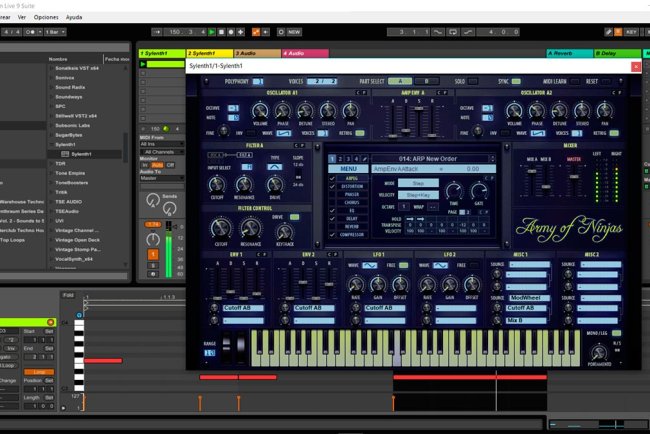Open the Ayuda menu

[x=74, y=17]
